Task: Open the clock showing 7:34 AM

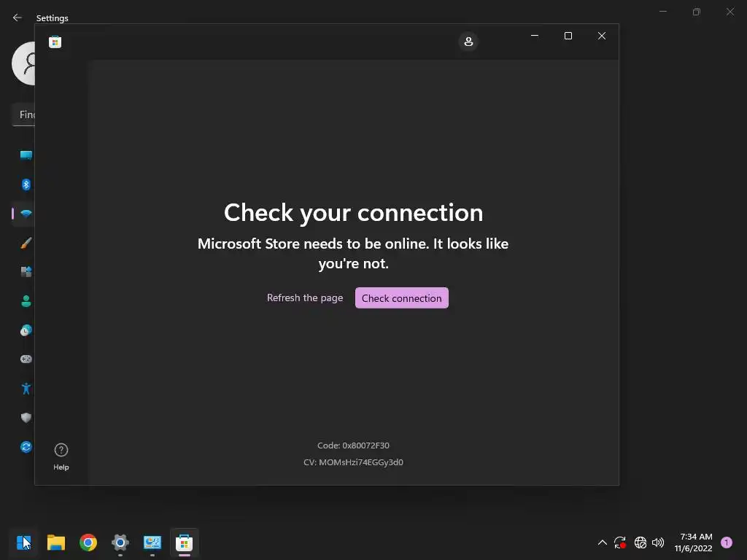Action: 693,542
